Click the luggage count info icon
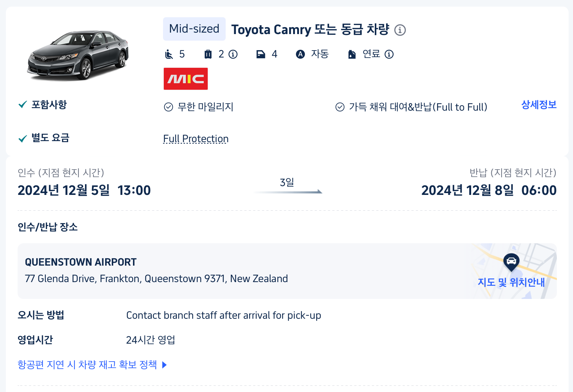 pos(233,54)
